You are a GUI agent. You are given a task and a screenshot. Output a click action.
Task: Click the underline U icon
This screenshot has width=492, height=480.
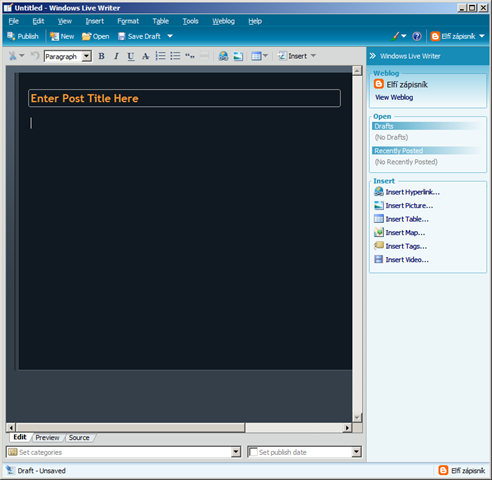(x=131, y=56)
